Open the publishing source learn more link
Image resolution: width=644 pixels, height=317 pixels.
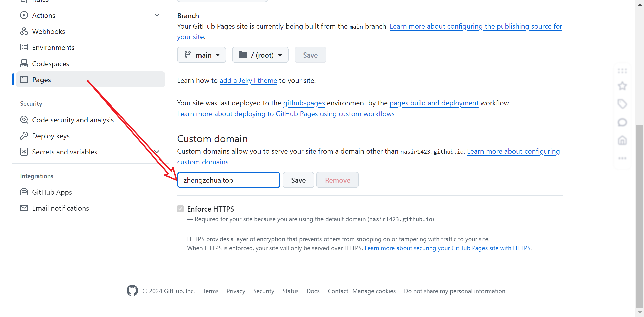(476, 26)
